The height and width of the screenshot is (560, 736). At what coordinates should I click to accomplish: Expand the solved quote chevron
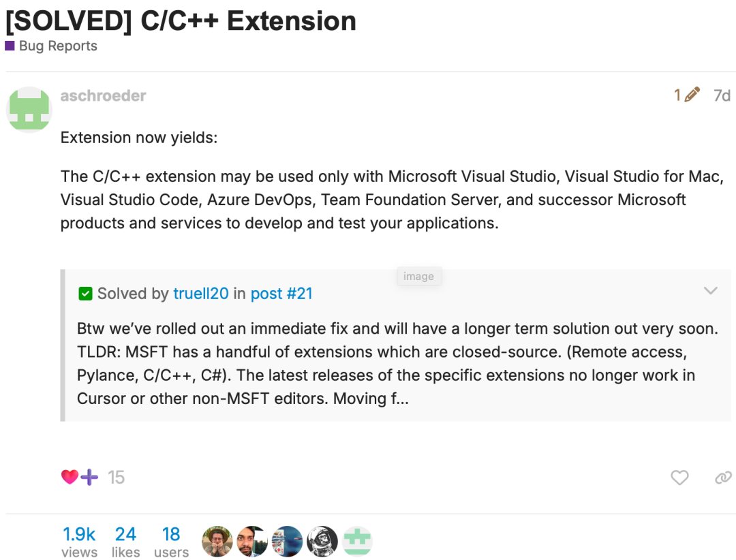click(x=711, y=291)
